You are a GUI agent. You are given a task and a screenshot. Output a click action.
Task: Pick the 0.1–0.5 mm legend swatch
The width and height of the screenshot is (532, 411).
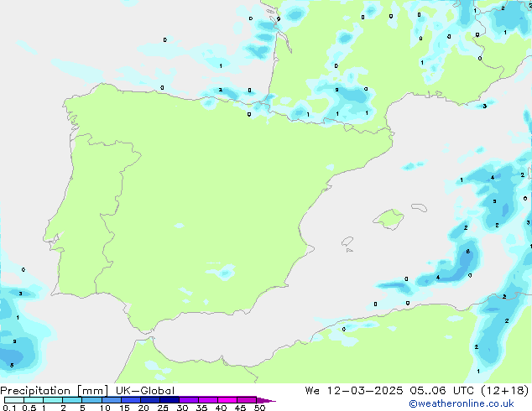tap(14, 400)
